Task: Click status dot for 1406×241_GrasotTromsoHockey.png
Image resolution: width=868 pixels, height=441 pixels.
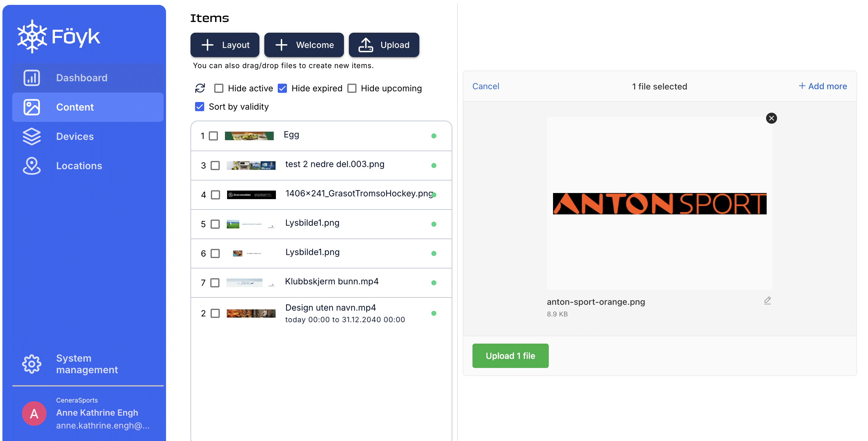Action: (x=434, y=195)
